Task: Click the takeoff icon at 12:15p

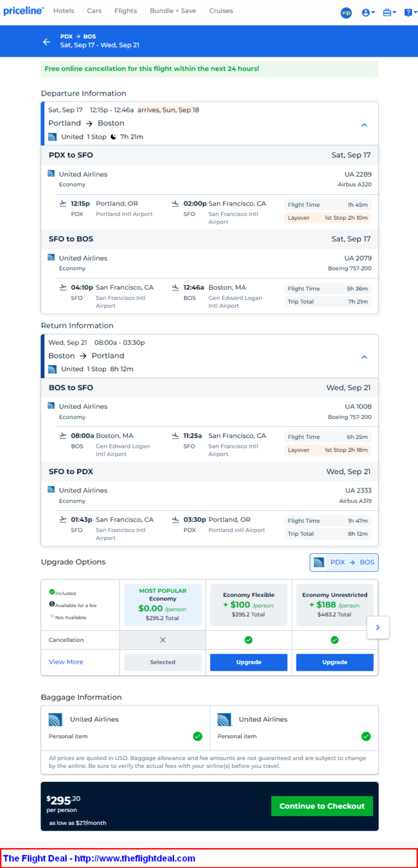Action: tap(63, 204)
